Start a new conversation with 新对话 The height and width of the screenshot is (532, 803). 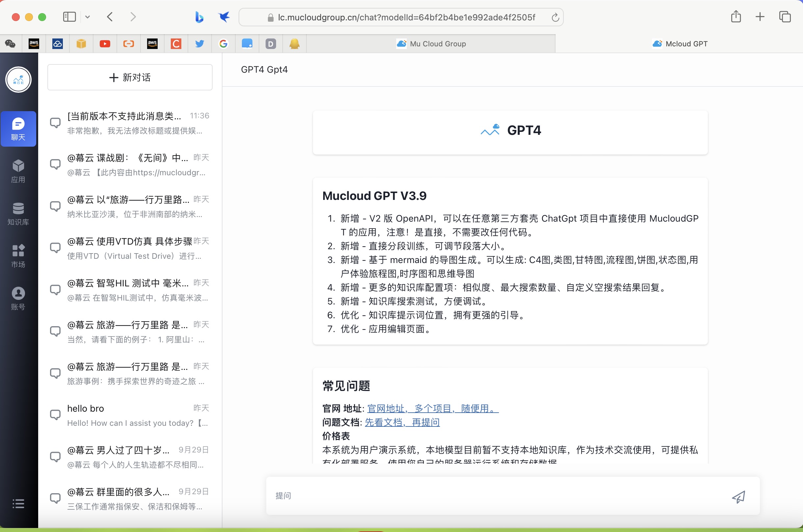tap(130, 77)
